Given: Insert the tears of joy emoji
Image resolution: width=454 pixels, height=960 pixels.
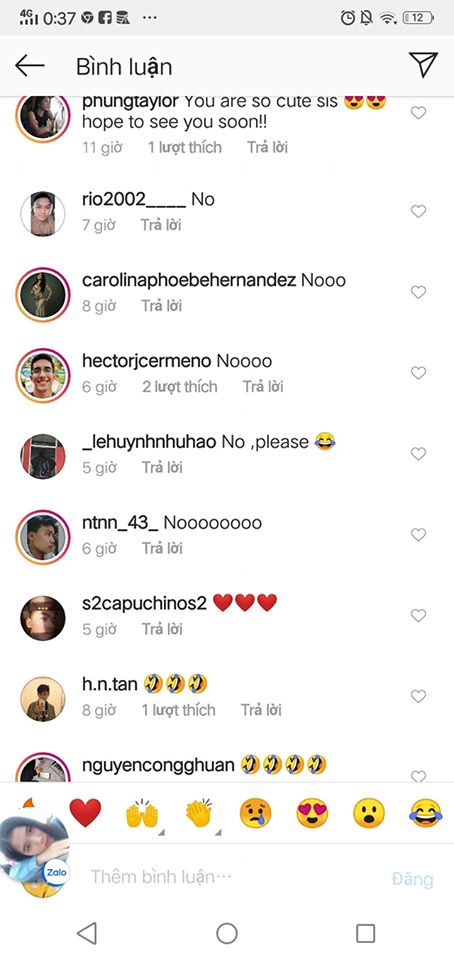Looking at the screenshot, I should pyautogui.click(x=426, y=814).
